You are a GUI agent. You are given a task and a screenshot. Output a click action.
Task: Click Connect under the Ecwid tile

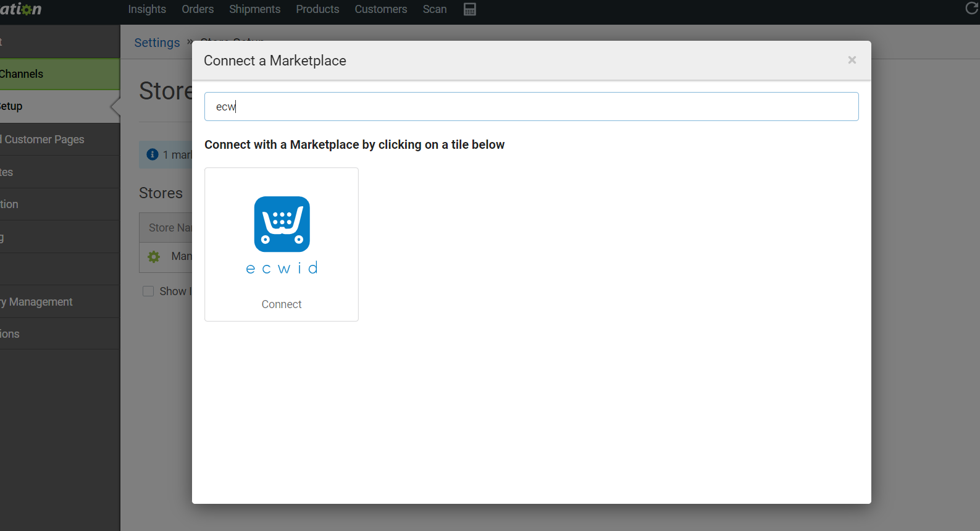click(x=282, y=304)
